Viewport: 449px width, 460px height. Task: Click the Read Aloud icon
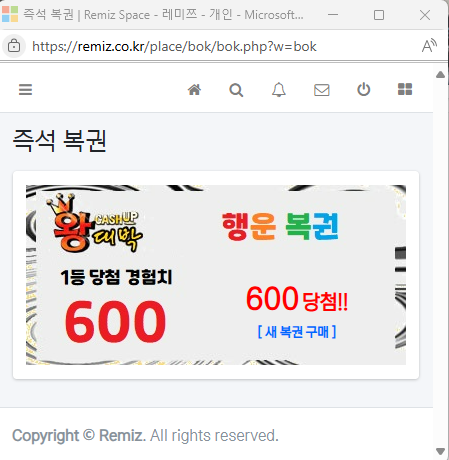pyautogui.click(x=429, y=46)
